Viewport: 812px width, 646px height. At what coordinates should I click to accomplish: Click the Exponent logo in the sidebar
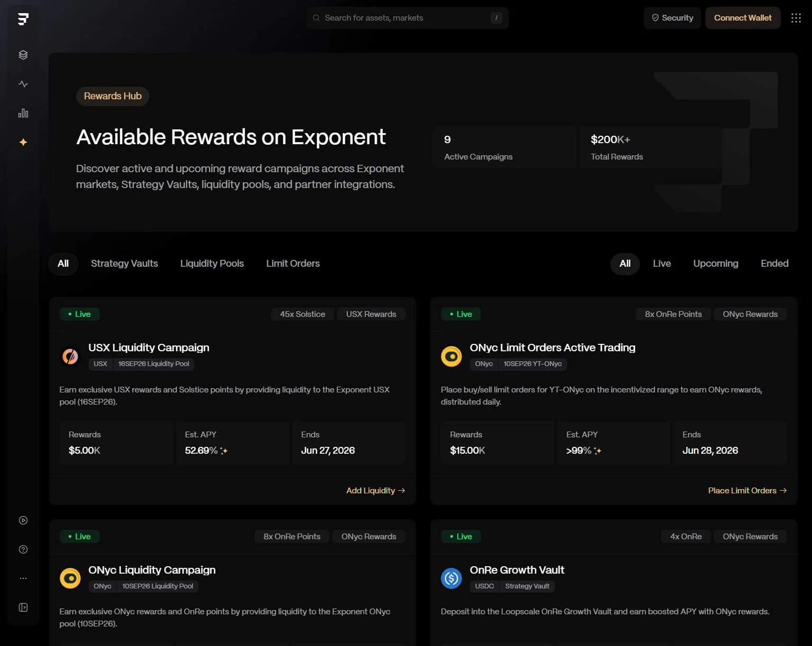click(23, 19)
